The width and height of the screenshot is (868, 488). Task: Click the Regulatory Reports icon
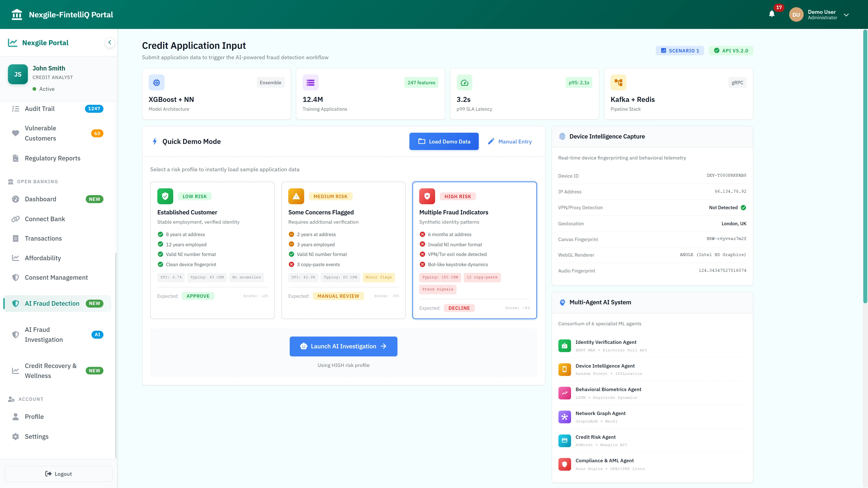[16, 158]
